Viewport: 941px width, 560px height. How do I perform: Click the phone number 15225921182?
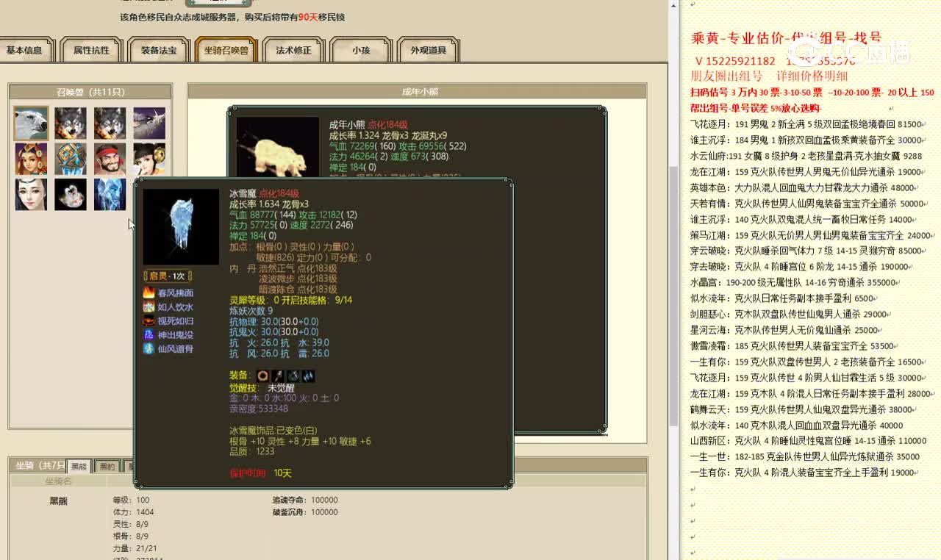point(740,61)
